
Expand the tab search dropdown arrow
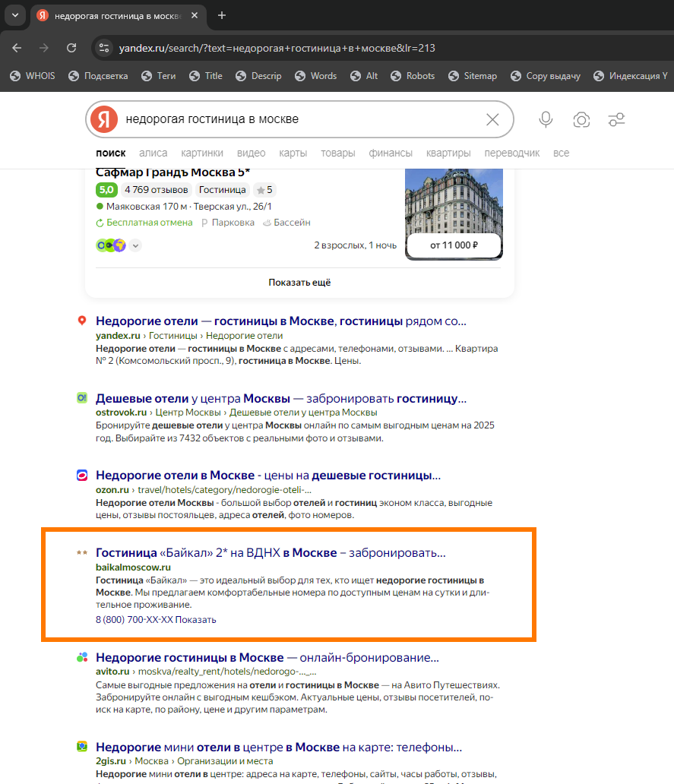coord(15,15)
